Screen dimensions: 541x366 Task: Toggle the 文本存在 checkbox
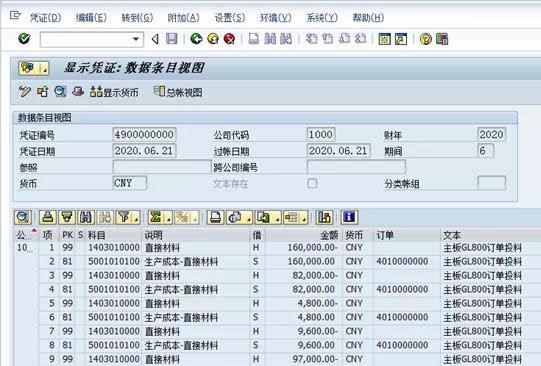click(312, 183)
